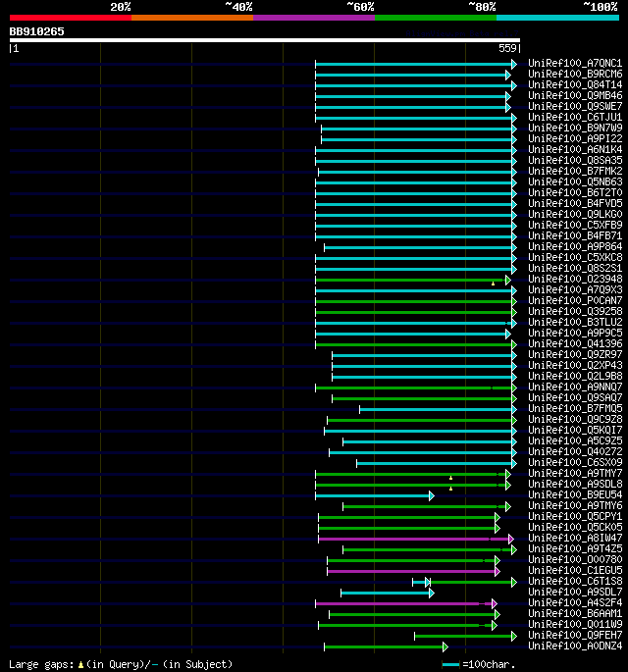Image resolution: width=628 pixels, height=672 pixels.
Task: Open the UniRef100_Q39258 entry
Action: point(575,311)
